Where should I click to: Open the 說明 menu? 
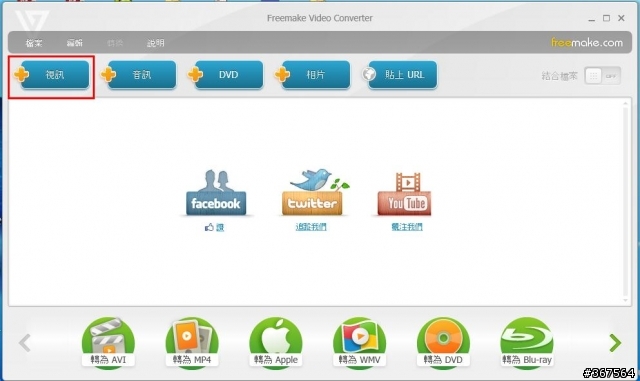(x=156, y=43)
